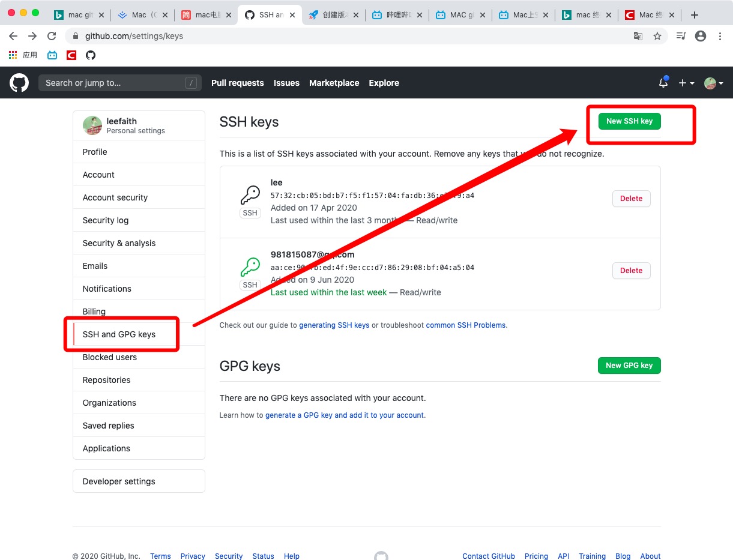
Task: Open Pull requests in header
Action: click(238, 83)
